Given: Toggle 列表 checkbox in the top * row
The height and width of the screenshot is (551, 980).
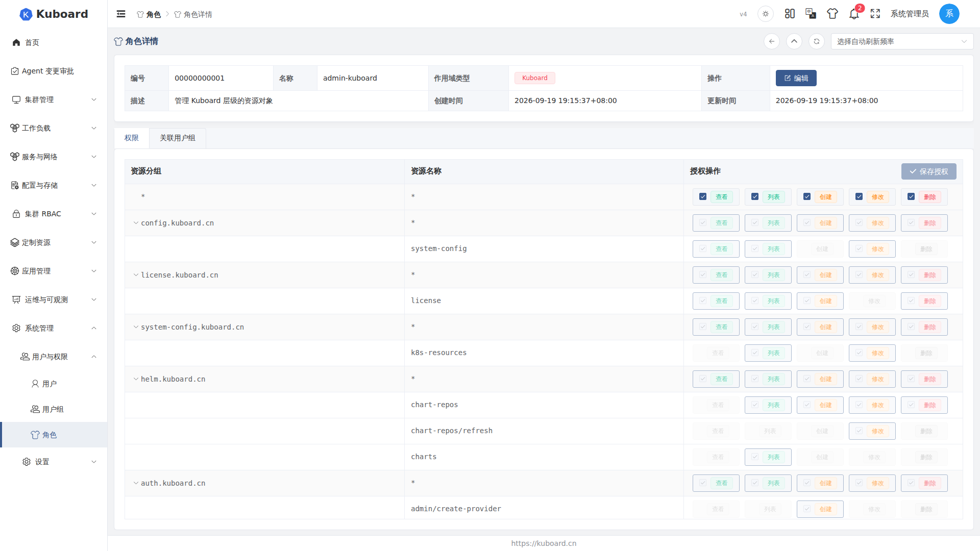Looking at the screenshot, I should [x=755, y=197].
